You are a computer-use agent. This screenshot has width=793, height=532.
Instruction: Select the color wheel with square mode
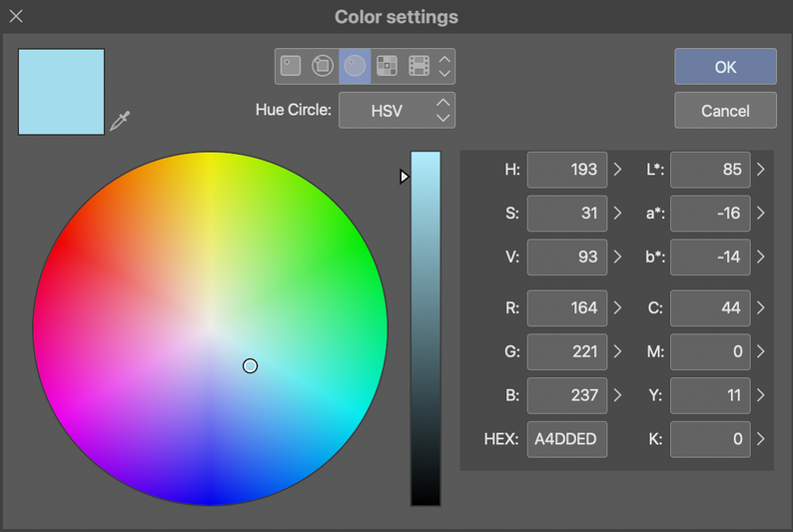click(323, 66)
